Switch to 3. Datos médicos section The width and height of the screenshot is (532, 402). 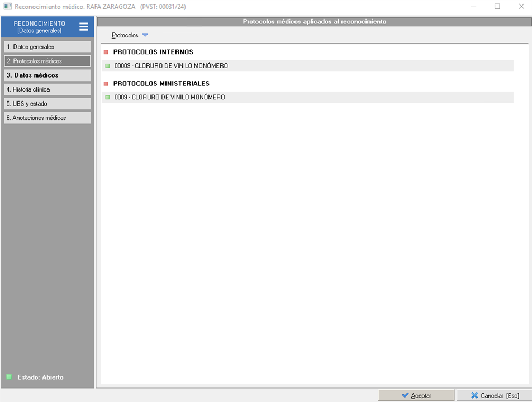click(x=47, y=75)
